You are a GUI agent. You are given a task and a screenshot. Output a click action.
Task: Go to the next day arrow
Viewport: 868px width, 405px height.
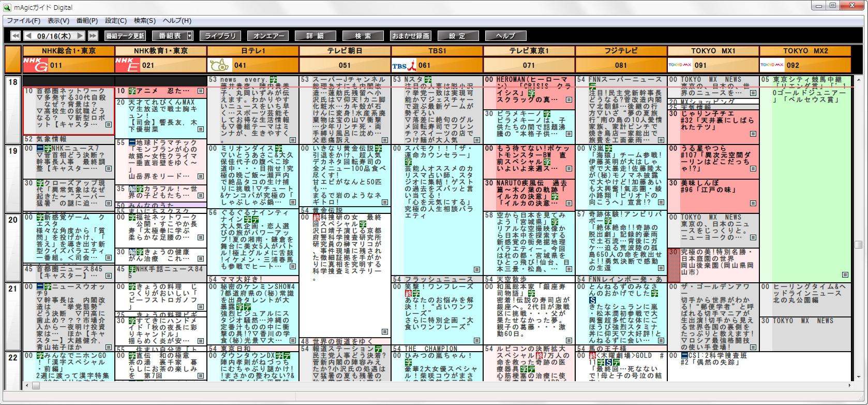point(80,36)
